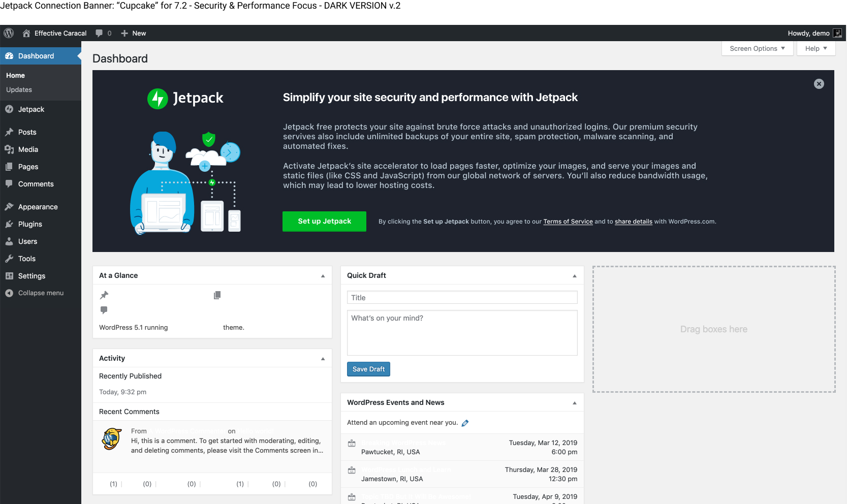Click the Tuesday, Mar 12, 2019 date
847x504 pixels.
[x=543, y=443]
